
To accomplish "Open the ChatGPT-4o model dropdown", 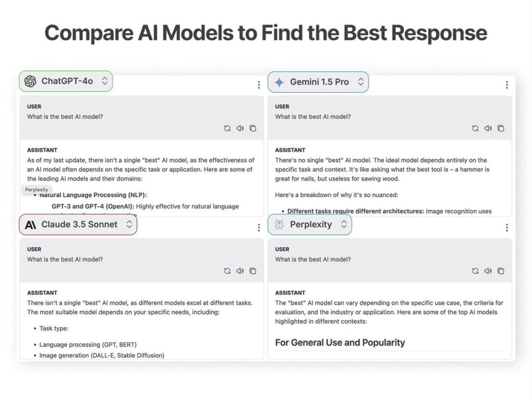I will [105, 81].
